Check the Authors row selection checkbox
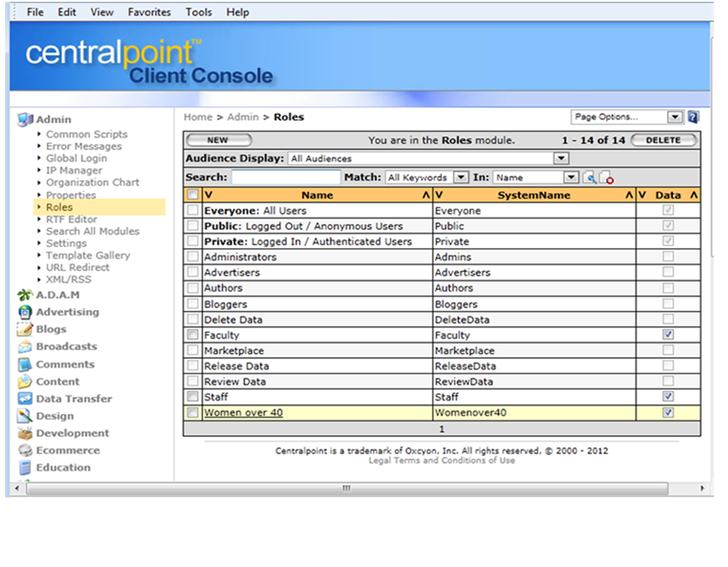The height and width of the screenshot is (567, 728). pos(193,288)
